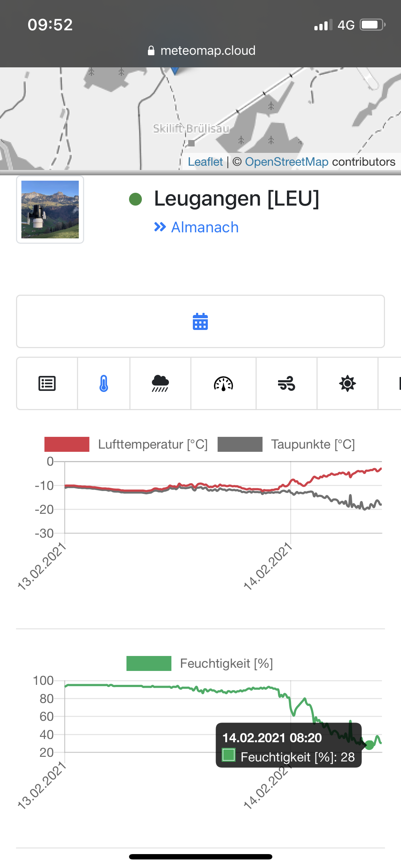Select the thermometer temperature tab
Viewport: 401px width, 868px height.
(x=104, y=384)
